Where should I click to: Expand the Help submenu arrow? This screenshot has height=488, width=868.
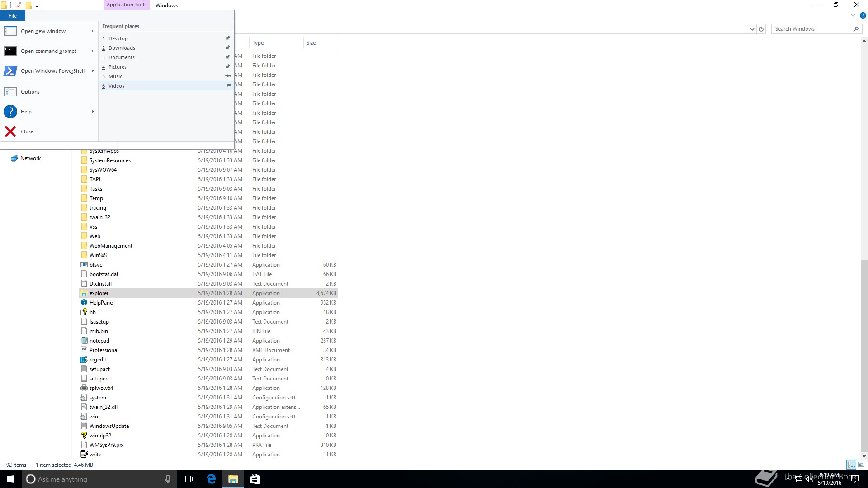click(x=92, y=112)
